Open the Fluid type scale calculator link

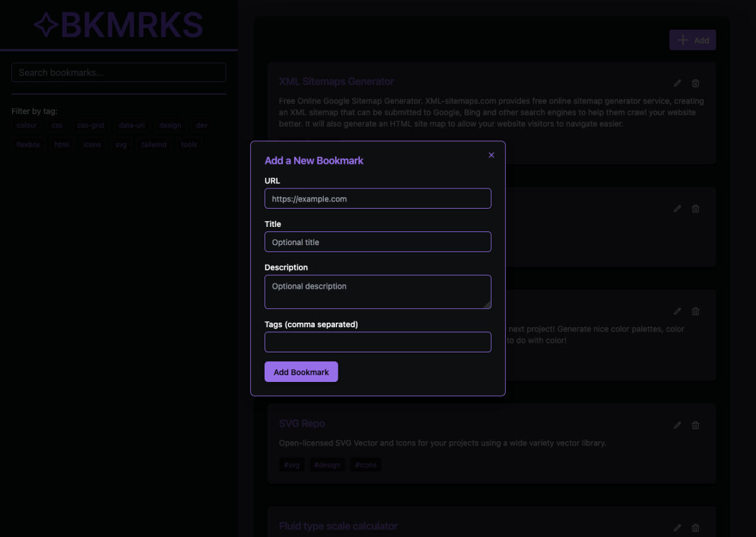click(338, 526)
